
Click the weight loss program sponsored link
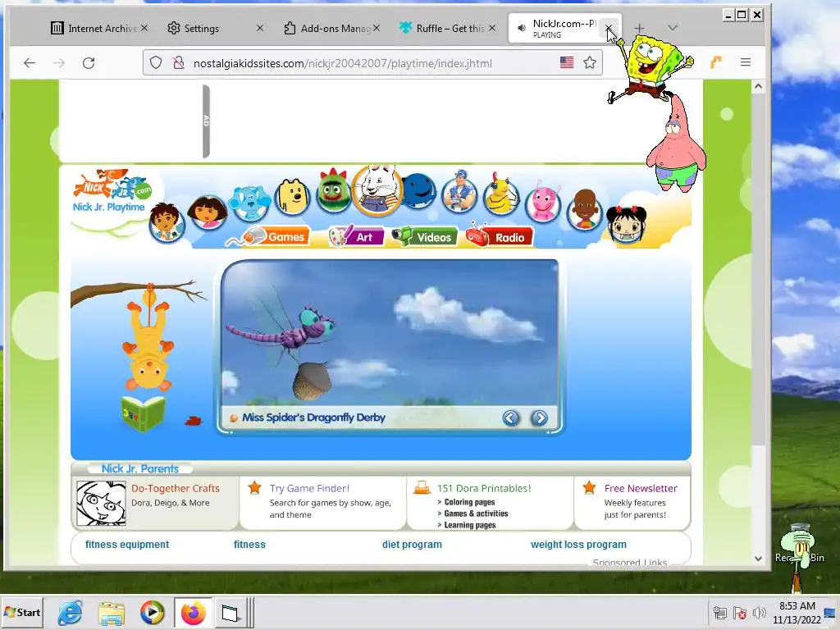[x=578, y=545]
